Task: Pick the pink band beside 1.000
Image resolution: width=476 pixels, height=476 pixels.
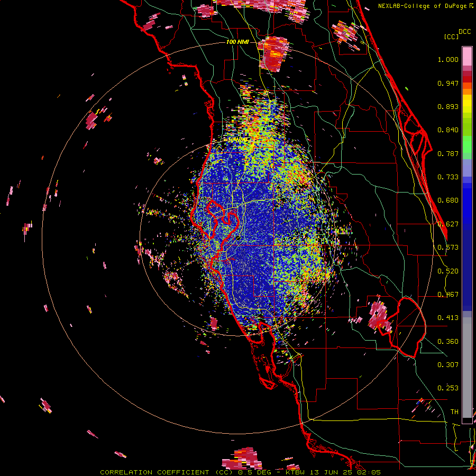Action: [467, 58]
